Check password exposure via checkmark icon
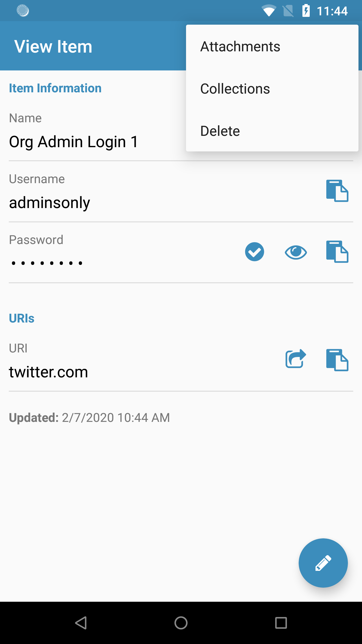 coord(254,252)
